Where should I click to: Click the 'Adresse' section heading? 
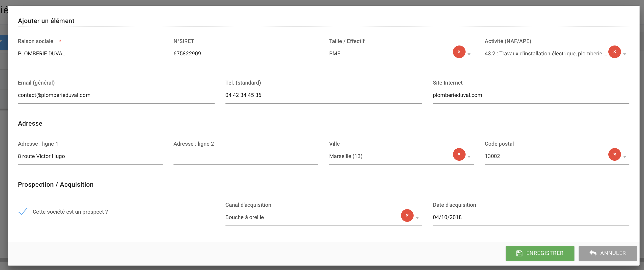tap(30, 123)
